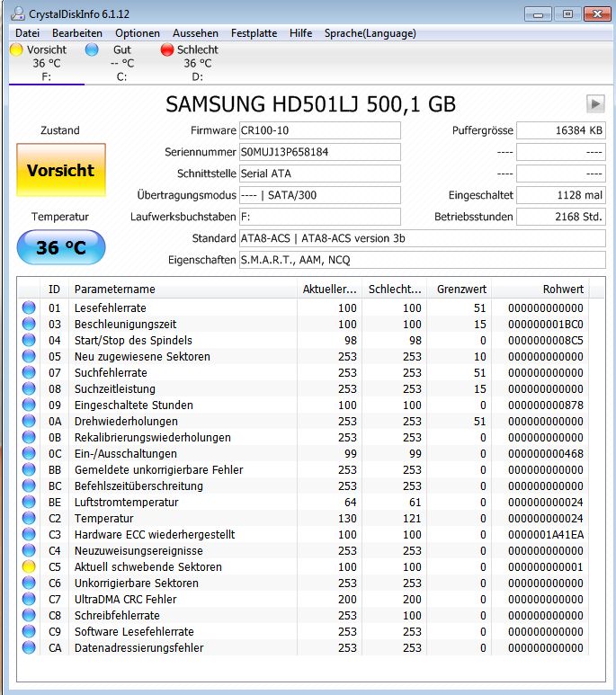Click the Firmware field CR100-10
This screenshot has height=695, width=616.
click(x=320, y=130)
